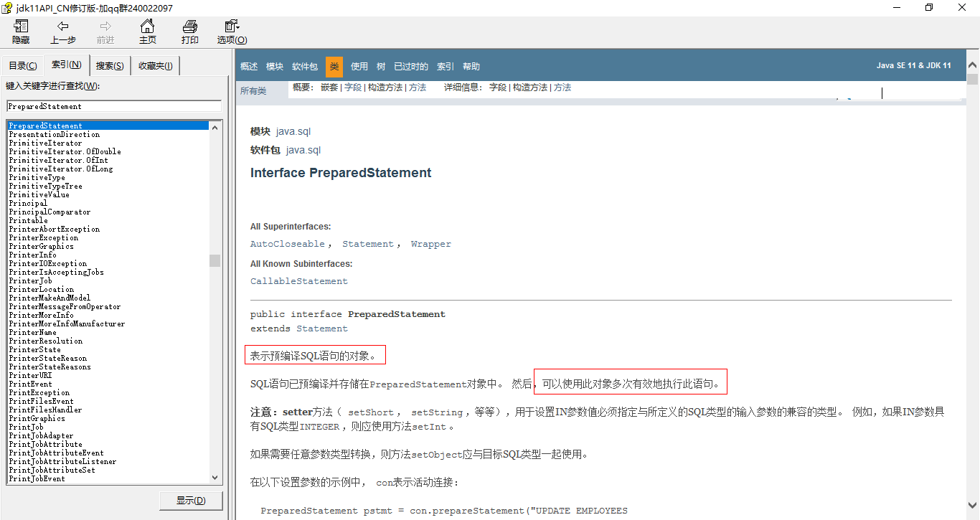Screen dimensions: 980x520
Task: Click the 显示 (Display) button
Action: [191, 501]
